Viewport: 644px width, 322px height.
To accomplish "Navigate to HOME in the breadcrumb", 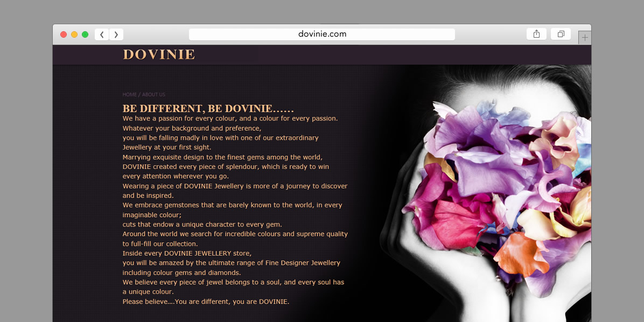I will 130,95.
